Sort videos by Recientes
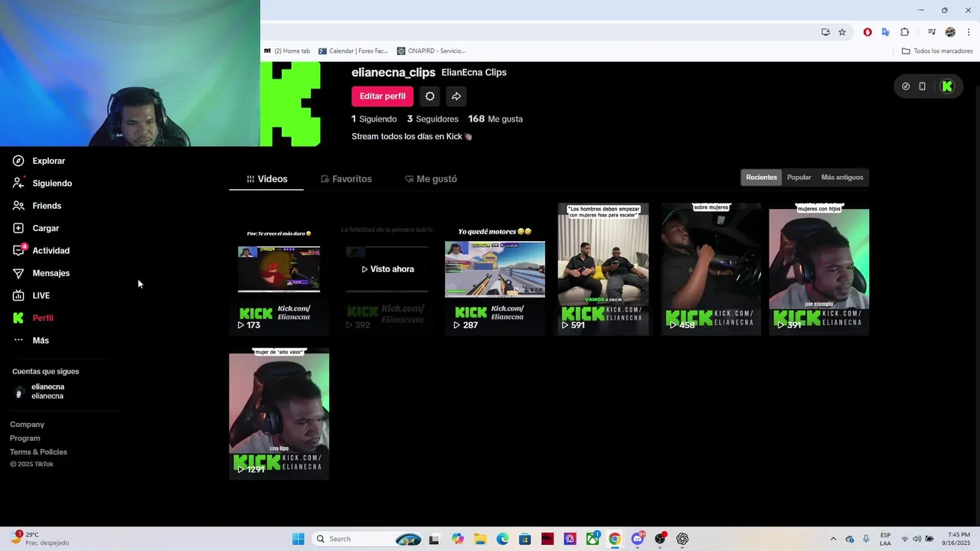The width and height of the screenshot is (980, 551). [761, 178]
